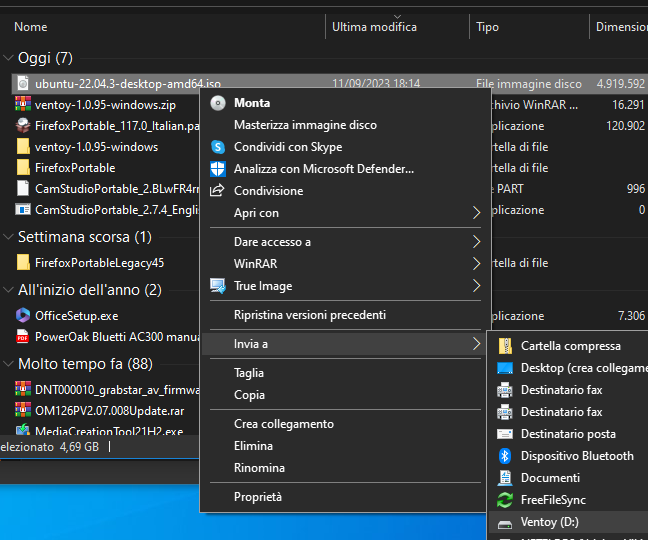648x540 pixels.
Task: Click the CamStudioPortable_2.7.4 application icon
Action: point(23,209)
